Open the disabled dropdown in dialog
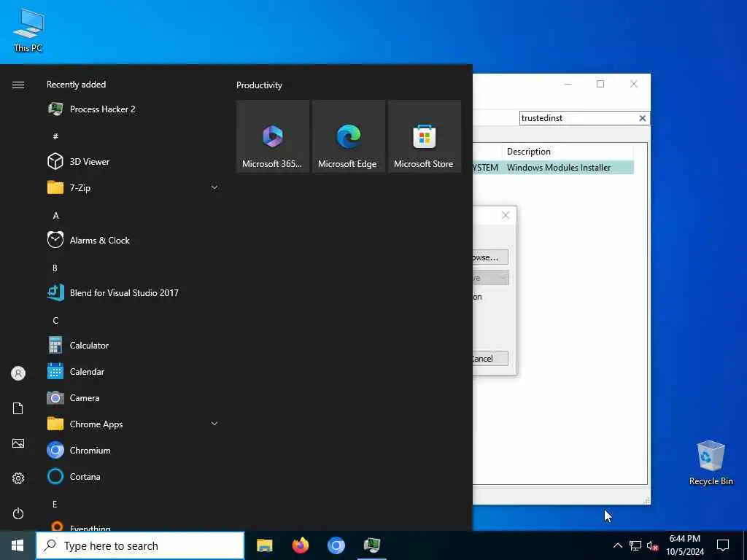The height and width of the screenshot is (560, 747). [491, 278]
